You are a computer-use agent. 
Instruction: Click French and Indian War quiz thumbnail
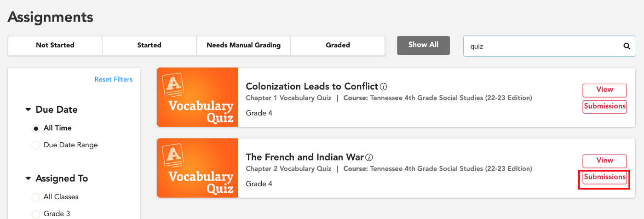coord(197,168)
